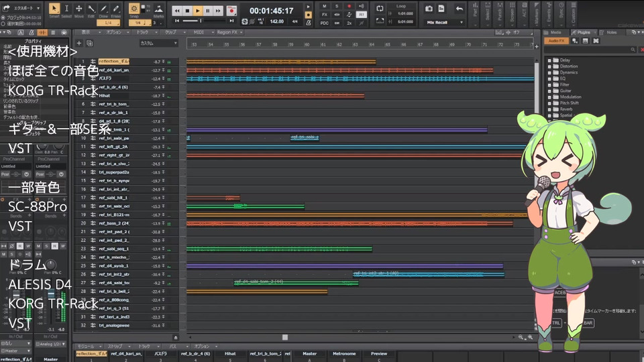Image resolution: width=644 pixels, height=362 pixels.
Task: Click the Fast Forward button
Action: (218, 11)
